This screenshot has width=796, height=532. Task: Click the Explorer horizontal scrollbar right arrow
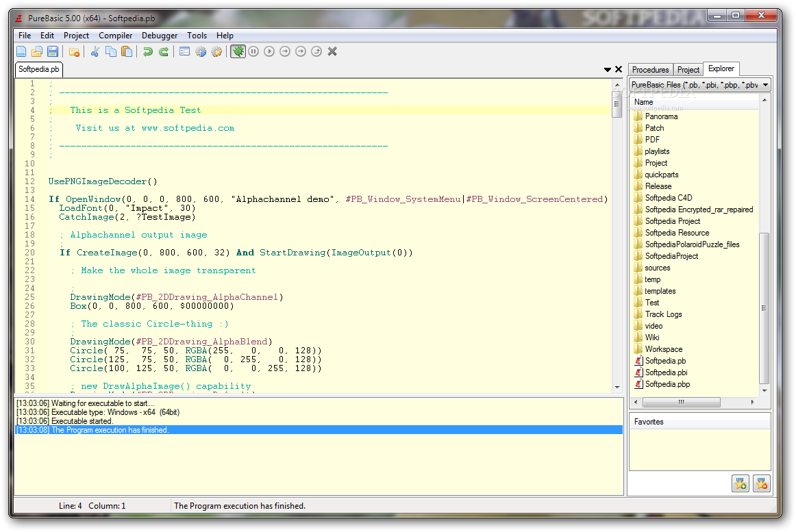pyautogui.click(x=753, y=402)
